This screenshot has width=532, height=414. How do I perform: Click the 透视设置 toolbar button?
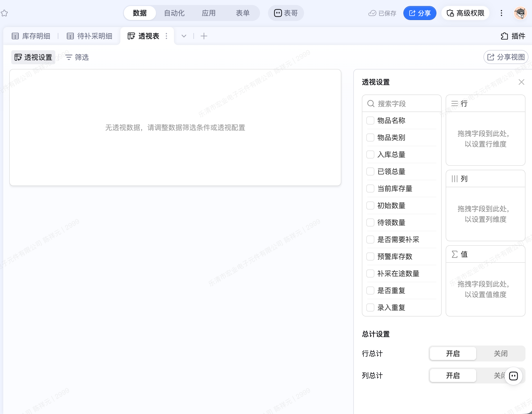tap(33, 57)
